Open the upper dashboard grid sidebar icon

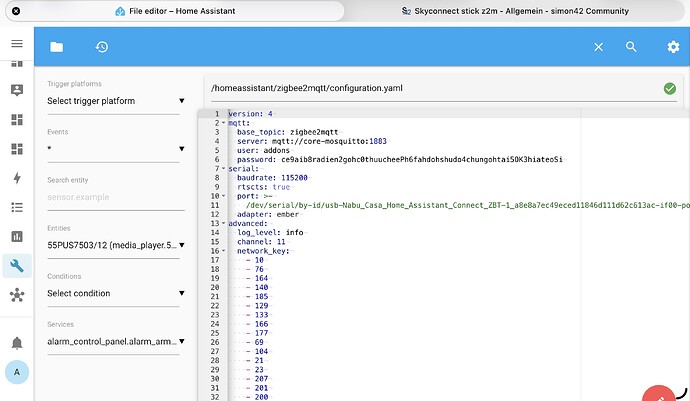pyautogui.click(x=17, y=120)
